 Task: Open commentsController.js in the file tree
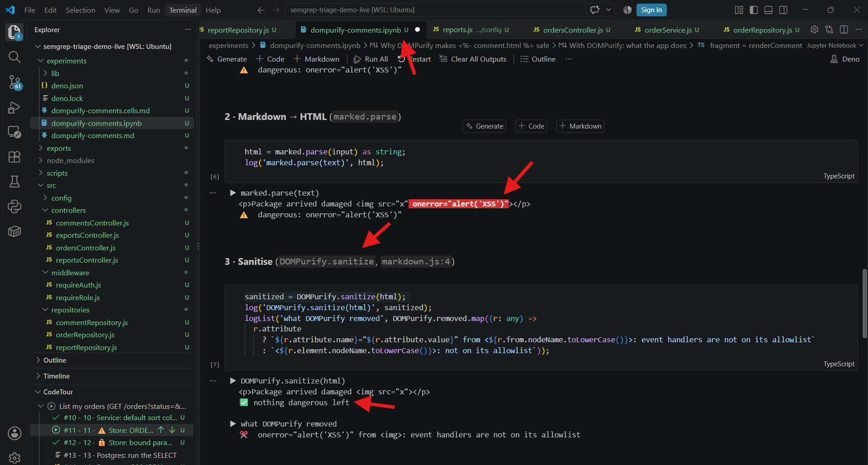92,223
